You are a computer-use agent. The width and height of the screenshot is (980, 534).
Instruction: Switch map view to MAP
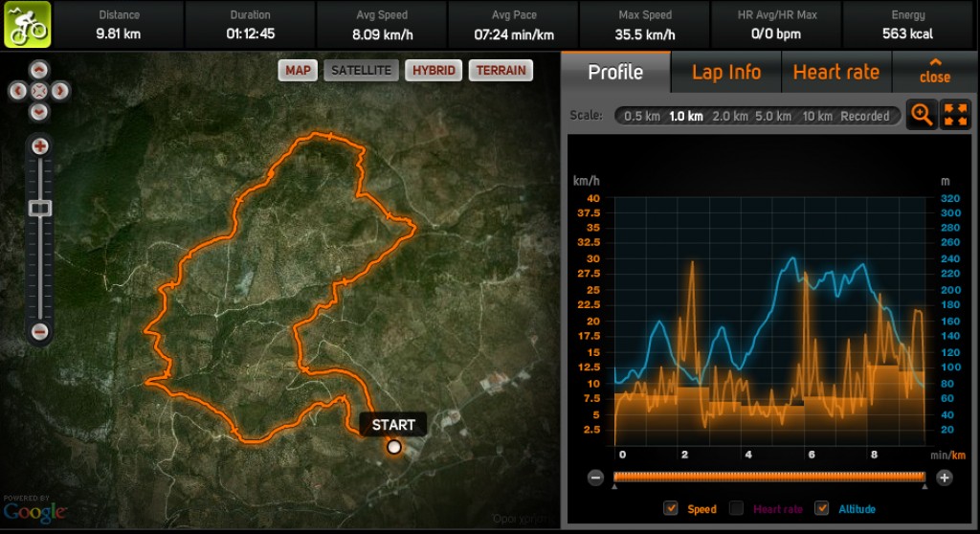(299, 70)
